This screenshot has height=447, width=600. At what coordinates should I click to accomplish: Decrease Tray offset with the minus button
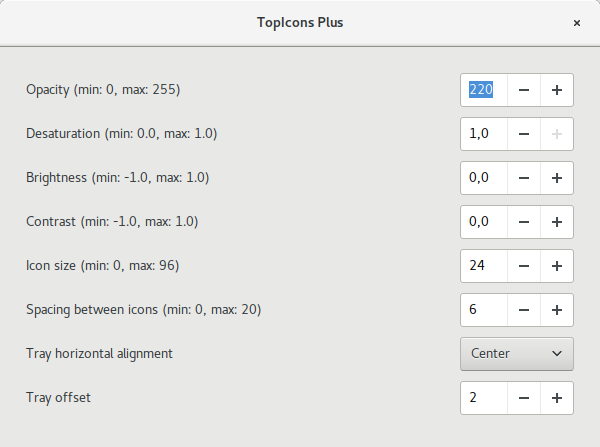(524, 398)
